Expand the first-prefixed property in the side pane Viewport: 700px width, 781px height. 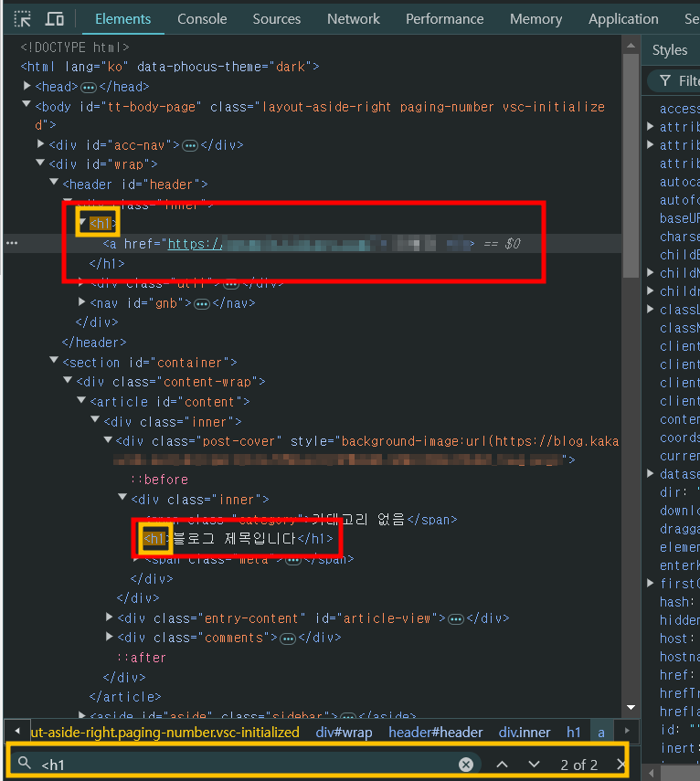click(651, 583)
